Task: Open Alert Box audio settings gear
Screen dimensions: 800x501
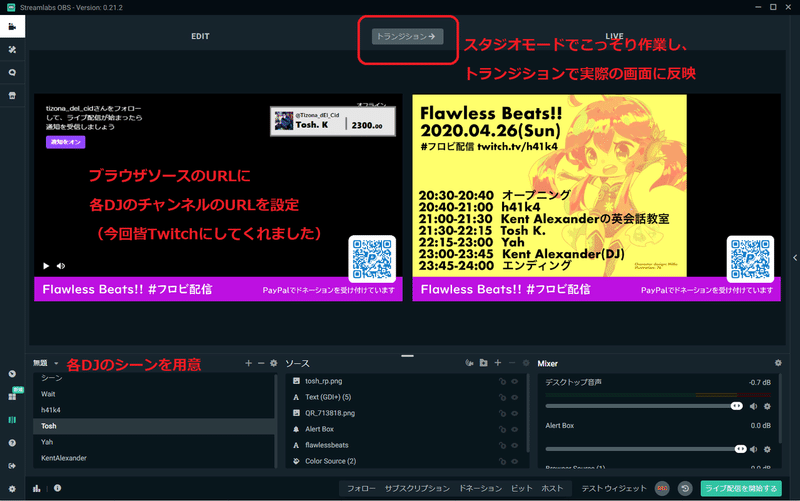Action: pyautogui.click(x=767, y=449)
